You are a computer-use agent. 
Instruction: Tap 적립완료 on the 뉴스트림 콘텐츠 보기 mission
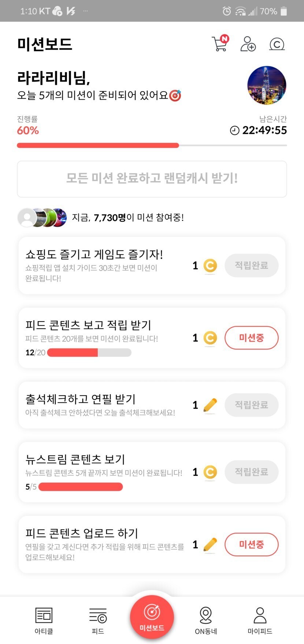pyautogui.click(x=251, y=472)
